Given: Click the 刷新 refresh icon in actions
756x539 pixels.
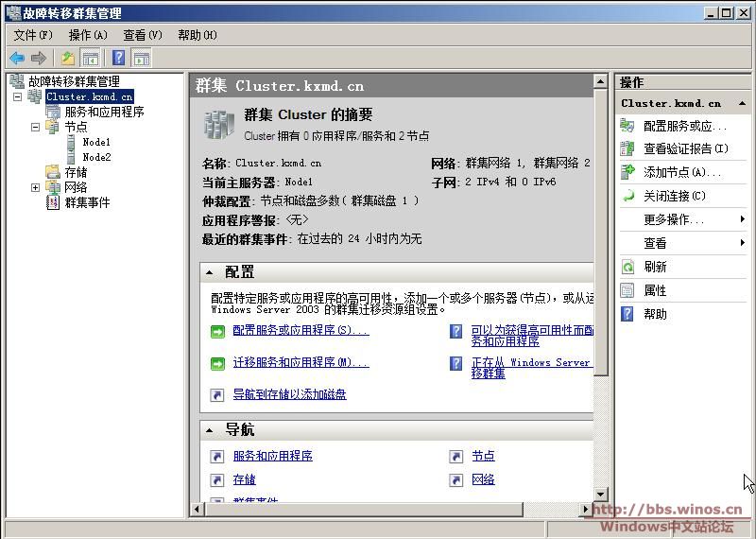Looking at the screenshot, I should [x=627, y=267].
